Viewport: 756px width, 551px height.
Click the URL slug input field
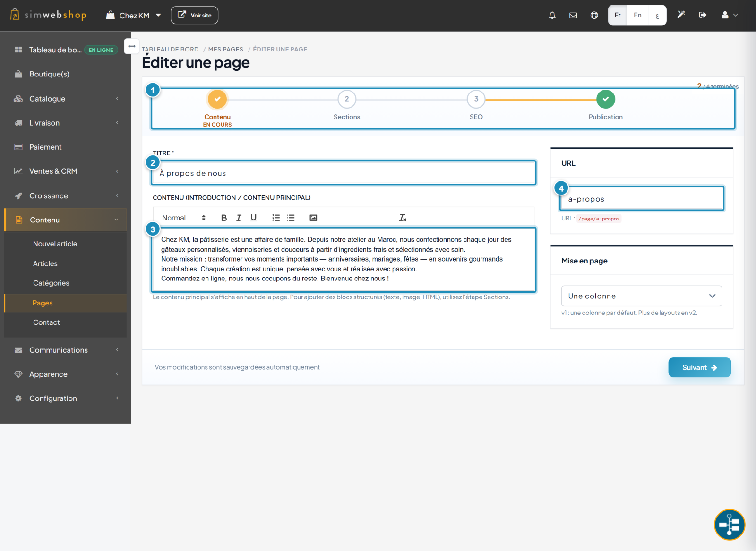(x=642, y=199)
